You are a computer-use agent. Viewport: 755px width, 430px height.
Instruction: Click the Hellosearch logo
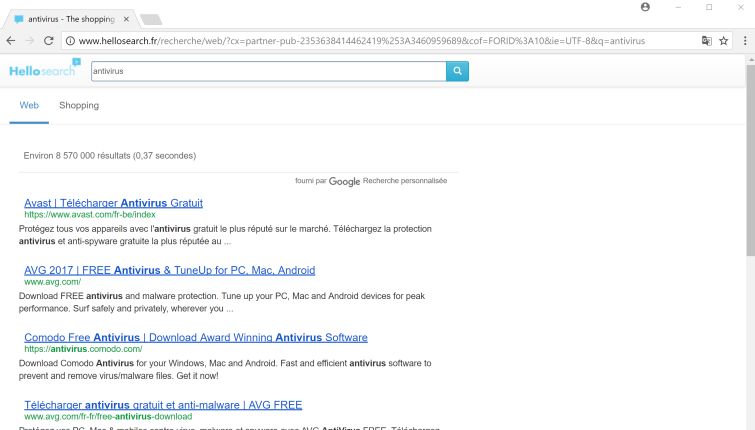[x=45, y=68]
